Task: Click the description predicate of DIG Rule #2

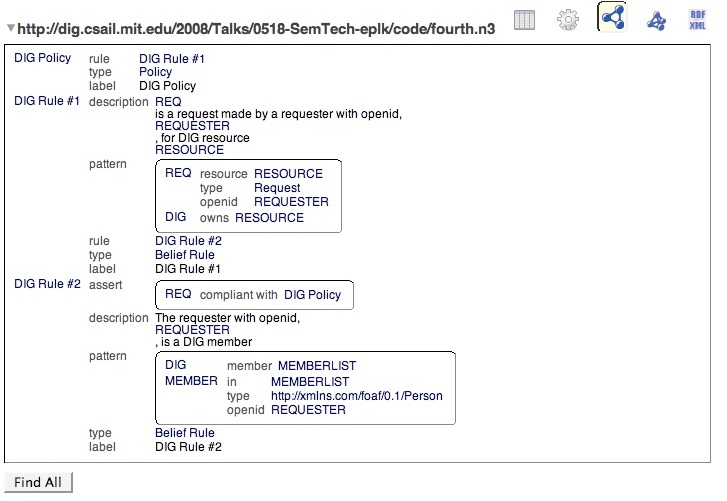Action: [x=118, y=318]
